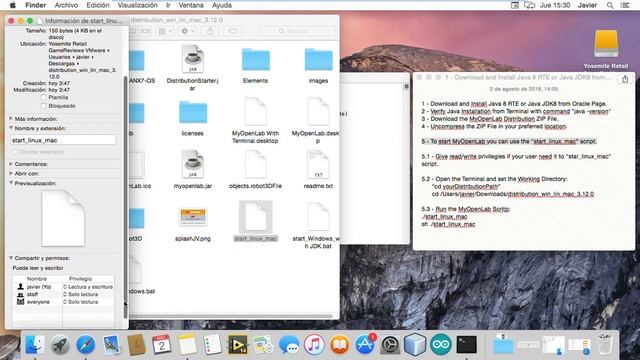Screen dimensions: 640x360
Task: Open the Finder action gear dropdown
Action: [x=188, y=31]
